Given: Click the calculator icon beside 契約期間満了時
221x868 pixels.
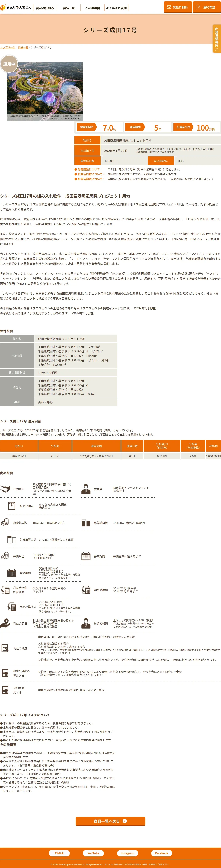Looking at the screenshot, I should coord(5,690).
